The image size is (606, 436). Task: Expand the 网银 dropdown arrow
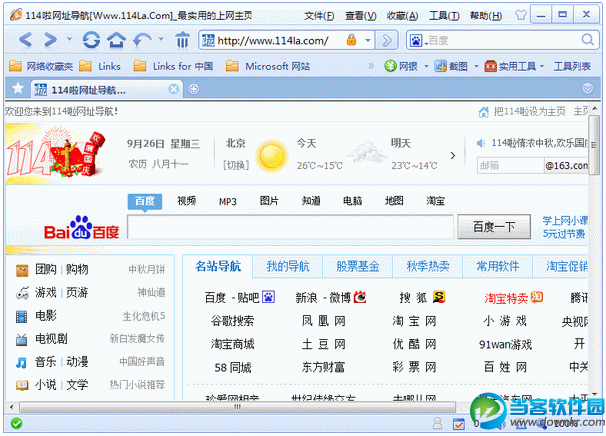click(x=426, y=66)
